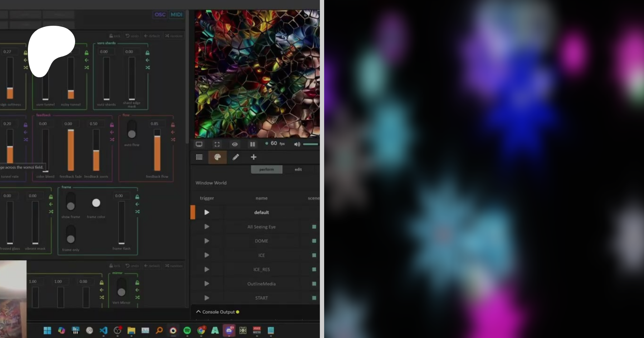Lock the feedback control group
The image size is (644, 338).
tap(112, 125)
